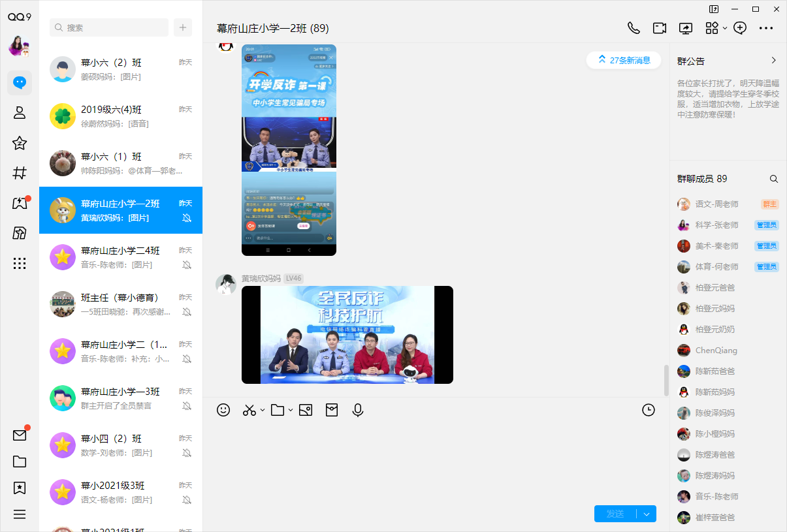Start a voice call in group
Screen dimensions: 787x532
coord(634,28)
